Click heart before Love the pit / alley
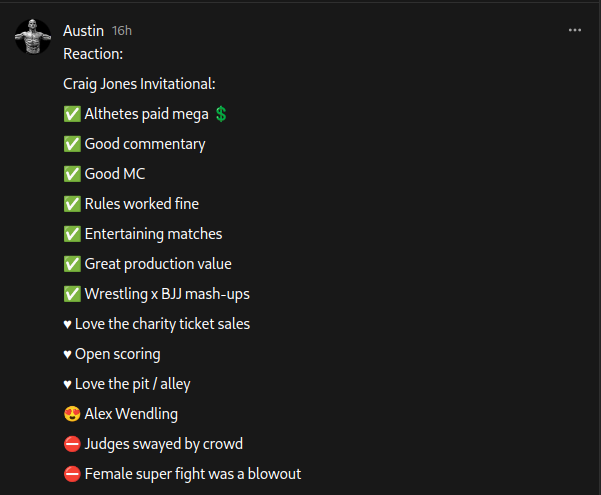This screenshot has height=495, width=601. [67, 384]
